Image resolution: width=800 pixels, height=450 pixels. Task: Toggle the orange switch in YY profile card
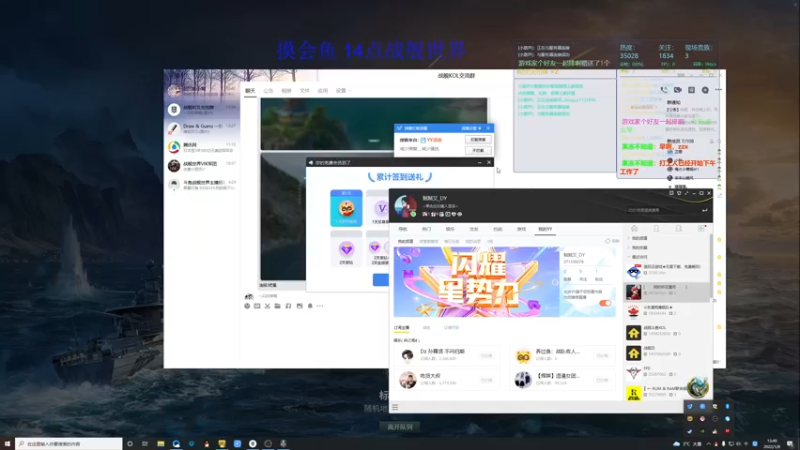click(x=605, y=303)
